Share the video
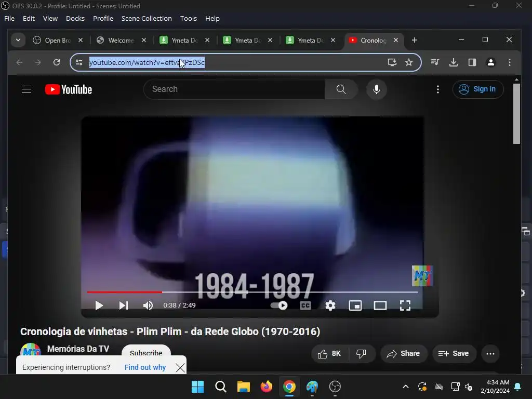Screen dimensions: 532x399 coord(403,353)
